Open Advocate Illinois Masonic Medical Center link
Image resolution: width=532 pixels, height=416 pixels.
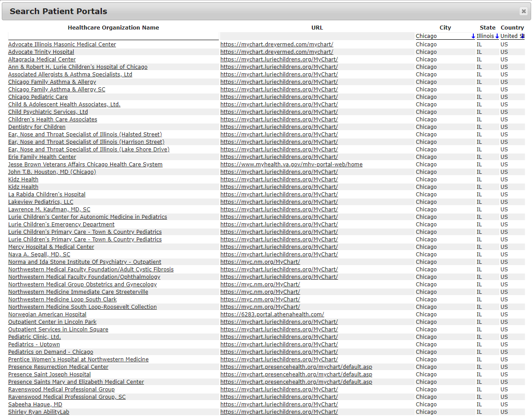62,45
